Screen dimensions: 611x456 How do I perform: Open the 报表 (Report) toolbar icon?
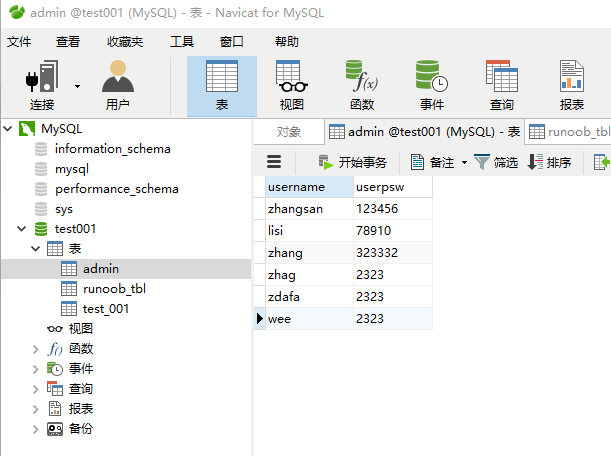[572, 86]
